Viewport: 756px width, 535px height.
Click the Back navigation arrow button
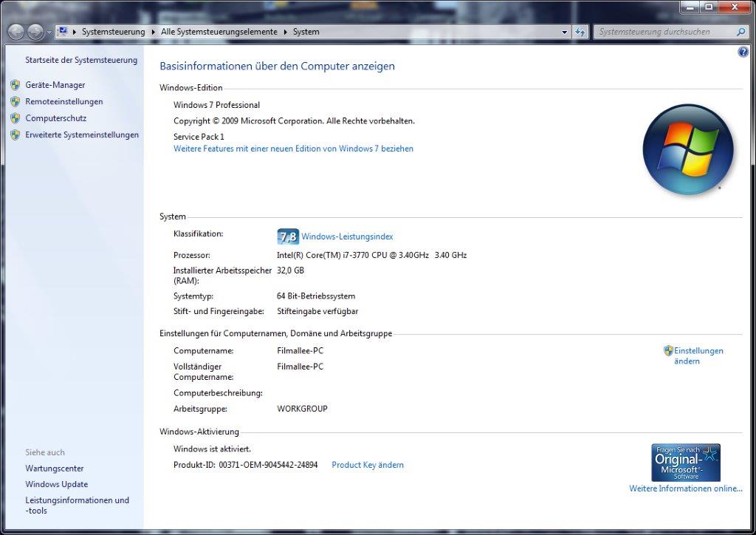(x=16, y=32)
